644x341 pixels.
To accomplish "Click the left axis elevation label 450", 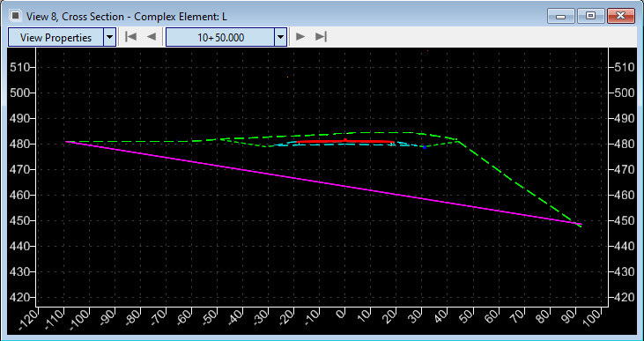I will 19,221.
